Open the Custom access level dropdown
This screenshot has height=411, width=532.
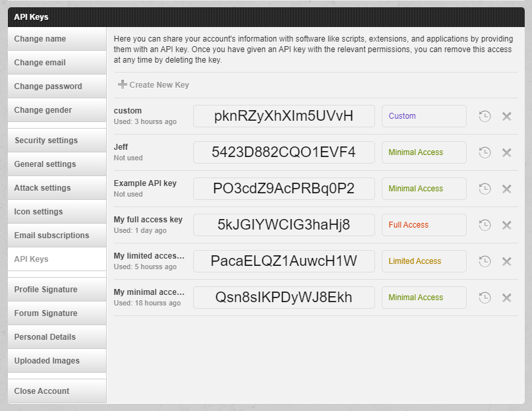pos(423,116)
